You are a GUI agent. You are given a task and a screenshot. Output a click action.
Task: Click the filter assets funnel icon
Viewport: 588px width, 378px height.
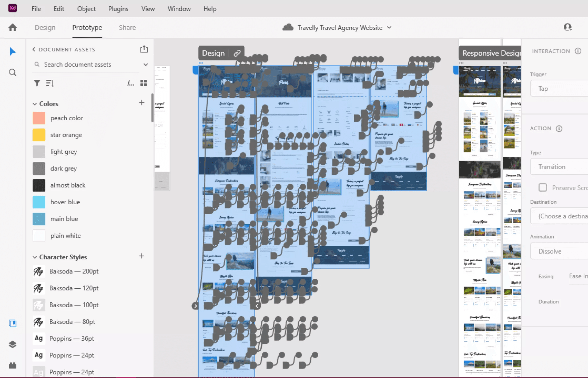tap(37, 83)
